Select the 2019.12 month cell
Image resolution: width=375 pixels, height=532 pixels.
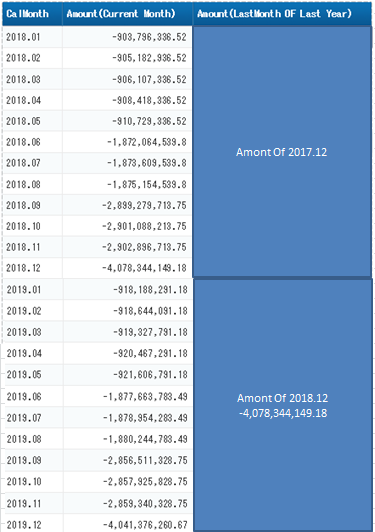[x=33, y=524]
